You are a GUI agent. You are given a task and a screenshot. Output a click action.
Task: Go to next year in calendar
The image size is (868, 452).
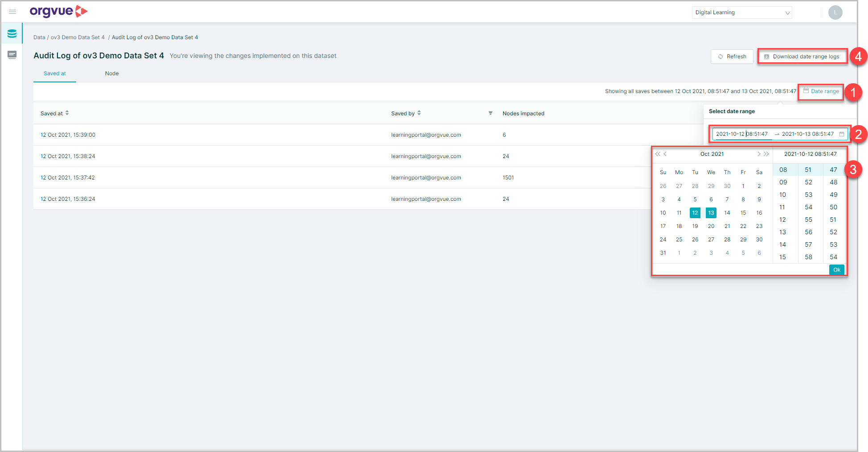pyautogui.click(x=766, y=154)
